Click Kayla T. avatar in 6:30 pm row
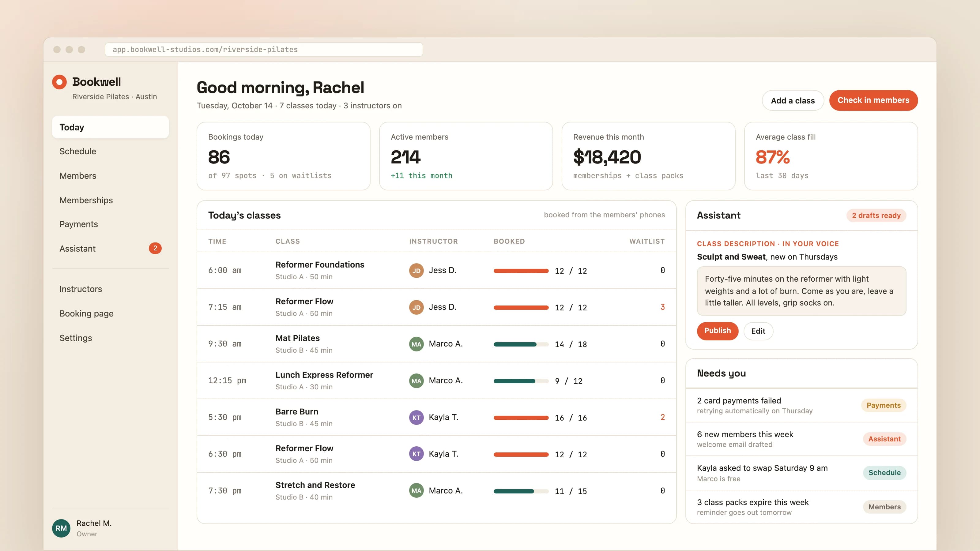This screenshot has width=980, height=551. tap(416, 454)
